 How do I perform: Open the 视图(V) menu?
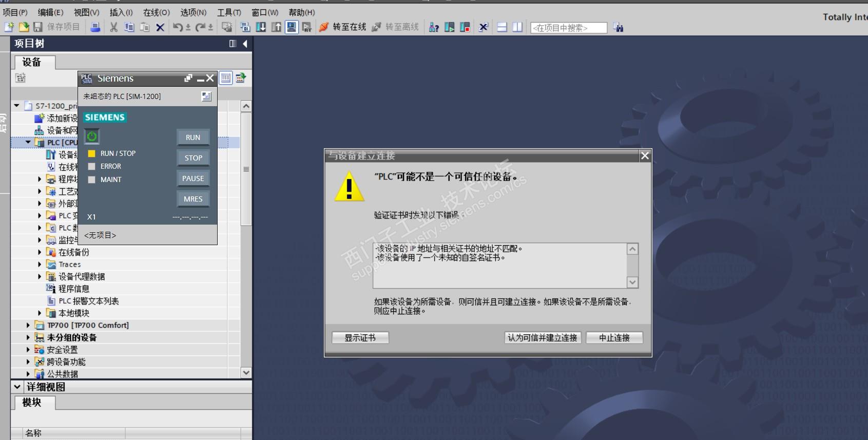[x=87, y=12]
